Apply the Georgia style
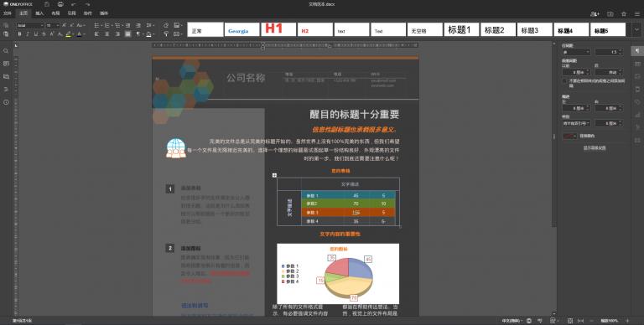The width and height of the screenshot is (644, 325). pyautogui.click(x=241, y=29)
